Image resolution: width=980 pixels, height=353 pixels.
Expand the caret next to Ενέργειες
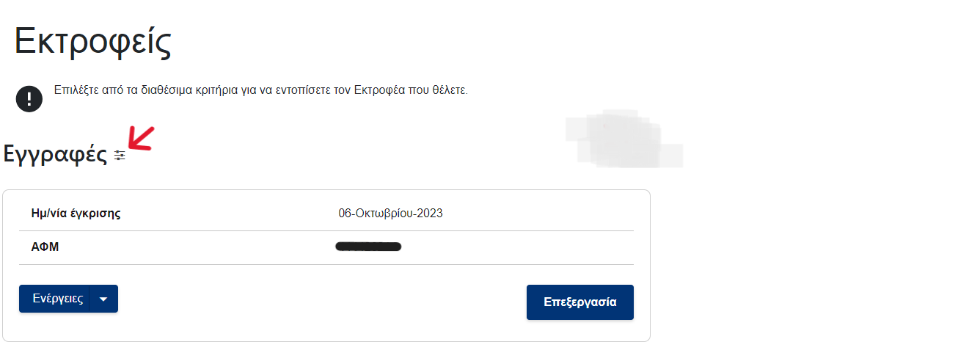(x=103, y=299)
